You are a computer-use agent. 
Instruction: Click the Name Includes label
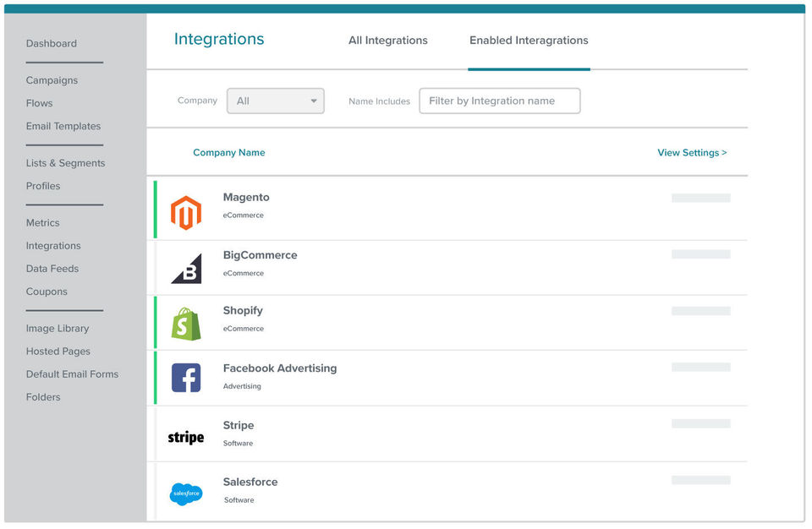pyautogui.click(x=379, y=101)
